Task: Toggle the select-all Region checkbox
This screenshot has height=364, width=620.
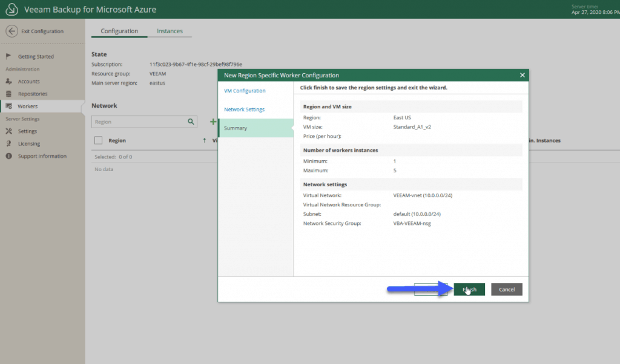Action: point(99,140)
